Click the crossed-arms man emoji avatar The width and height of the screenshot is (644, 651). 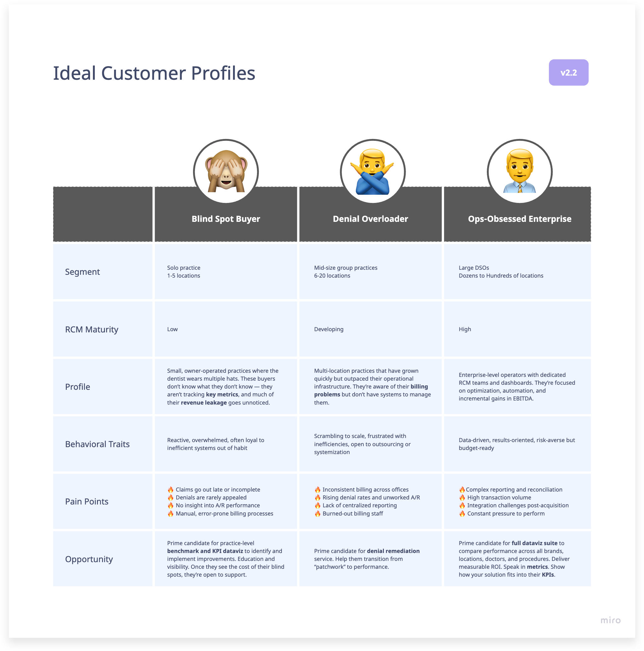(x=373, y=171)
